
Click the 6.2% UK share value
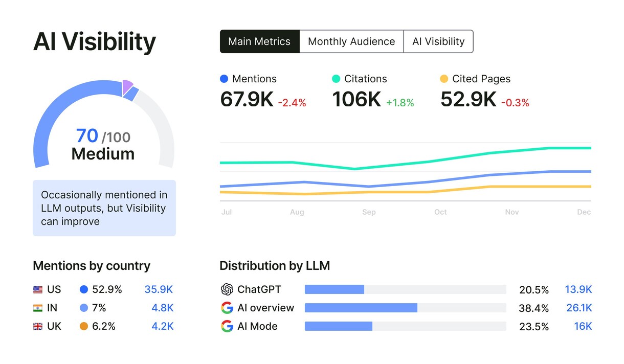104,326
